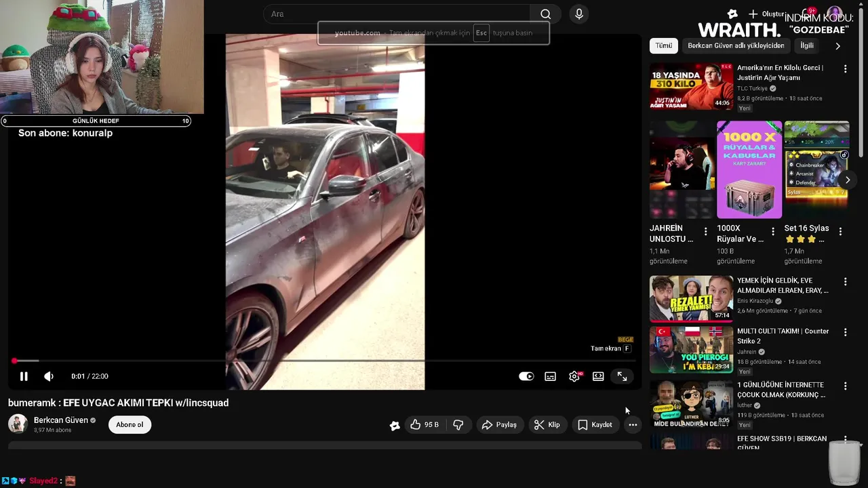Start voice search with microphone icon

click(578, 14)
